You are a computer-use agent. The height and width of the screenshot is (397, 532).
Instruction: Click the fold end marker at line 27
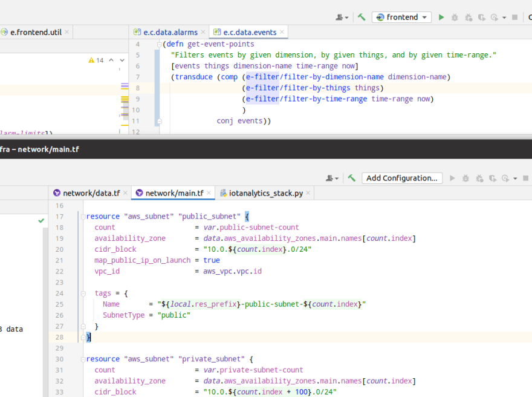tap(83, 326)
